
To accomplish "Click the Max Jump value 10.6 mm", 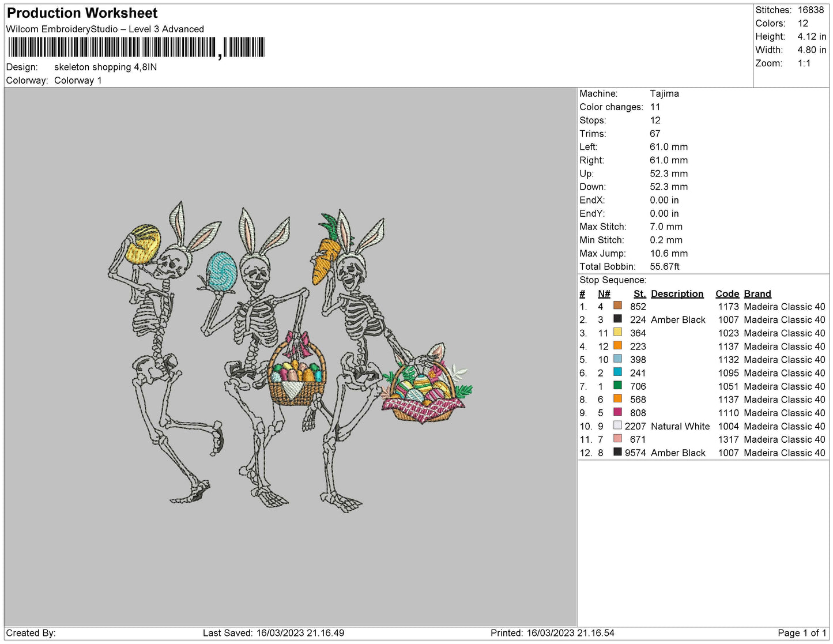I will [669, 253].
